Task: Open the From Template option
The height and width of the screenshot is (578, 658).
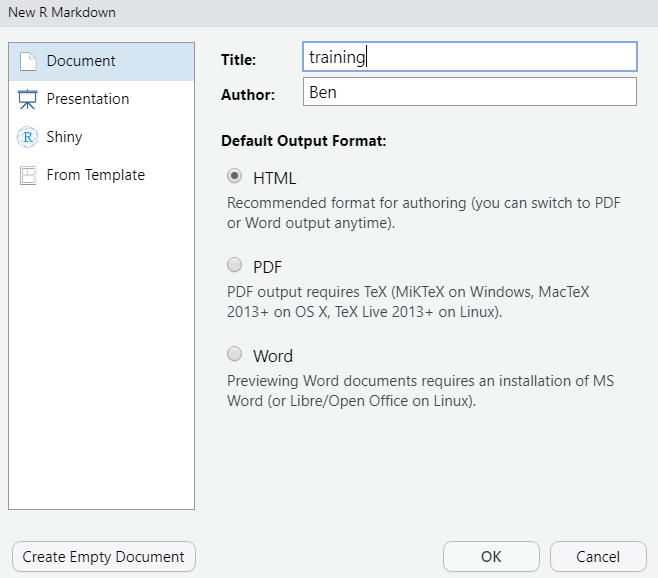Action: coord(96,175)
